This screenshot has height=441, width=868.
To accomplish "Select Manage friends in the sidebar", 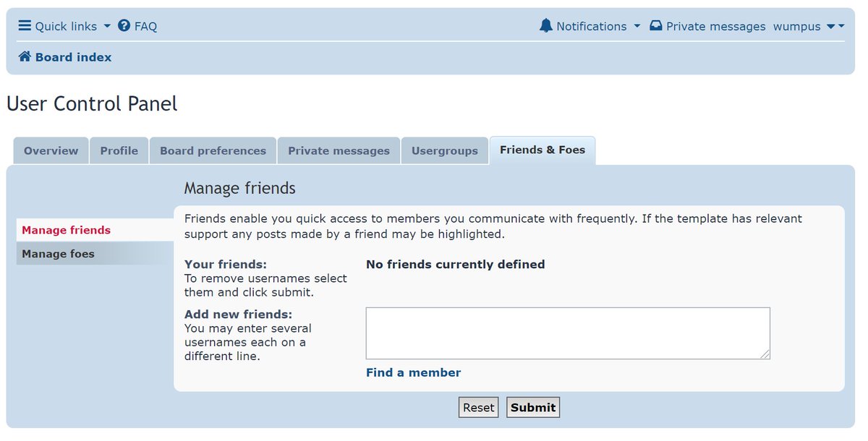I will click(x=67, y=230).
